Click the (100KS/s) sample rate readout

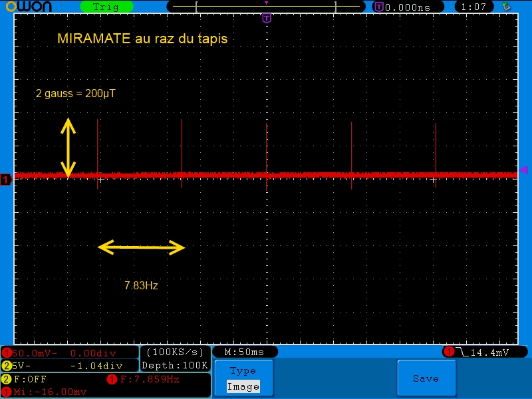click(175, 352)
